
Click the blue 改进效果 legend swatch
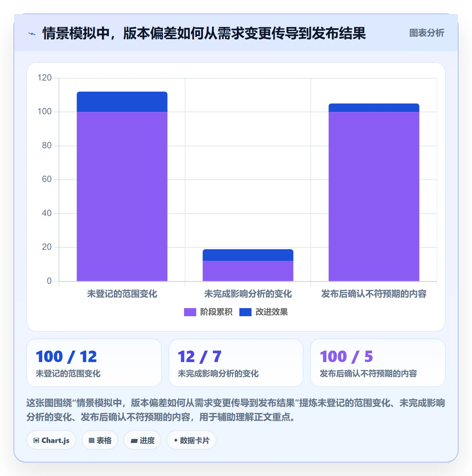tap(245, 312)
